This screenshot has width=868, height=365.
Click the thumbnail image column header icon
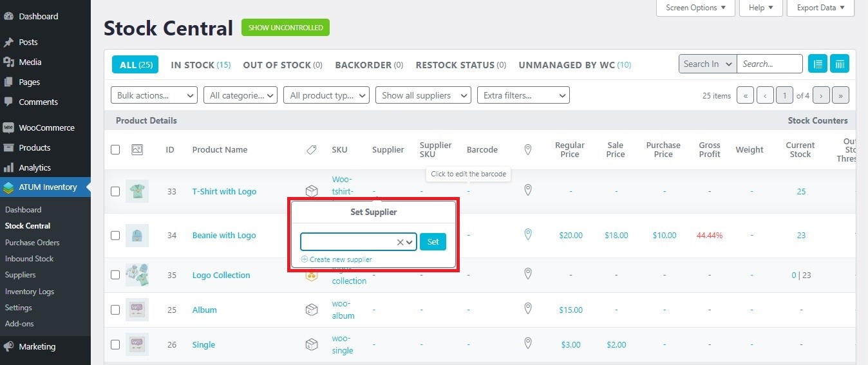(137, 149)
